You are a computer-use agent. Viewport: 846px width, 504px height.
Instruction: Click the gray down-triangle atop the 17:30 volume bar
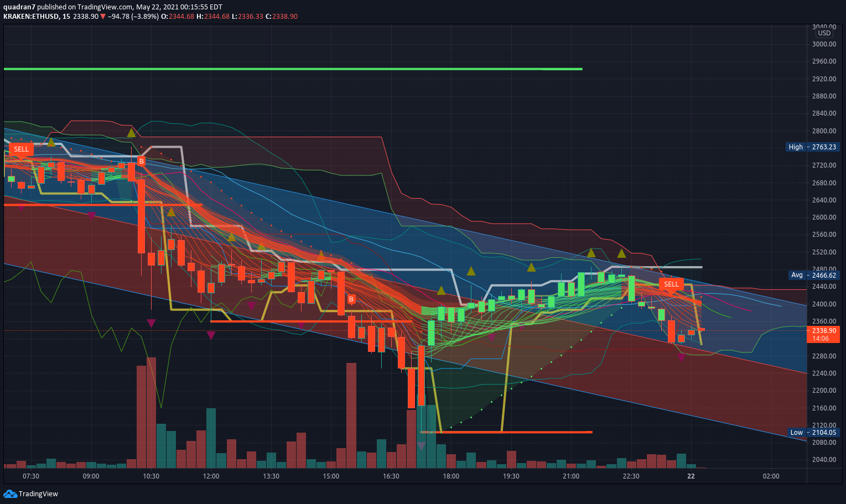tap(421, 446)
